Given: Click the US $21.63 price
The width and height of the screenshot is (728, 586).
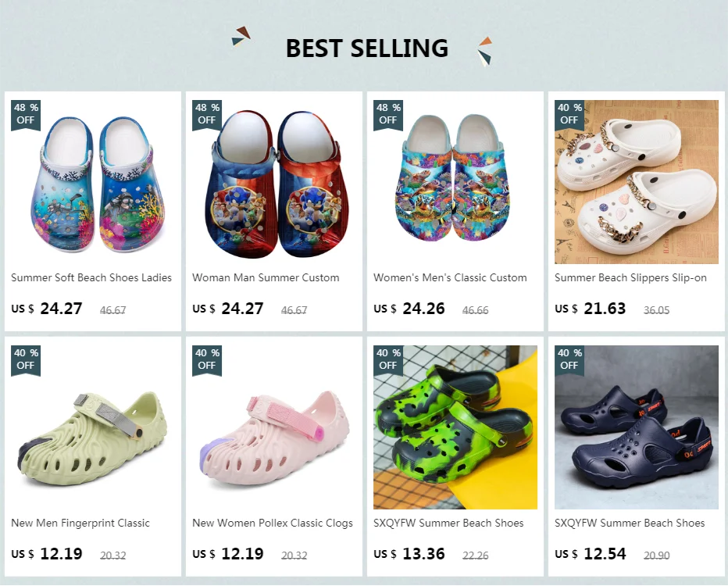Looking at the screenshot, I should pyautogui.click(x=591, y=309).
